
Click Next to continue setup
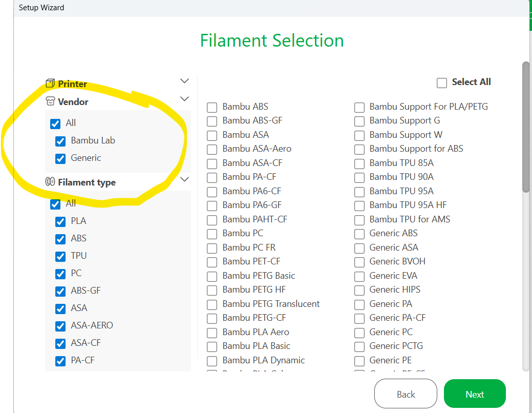(475, 394)
